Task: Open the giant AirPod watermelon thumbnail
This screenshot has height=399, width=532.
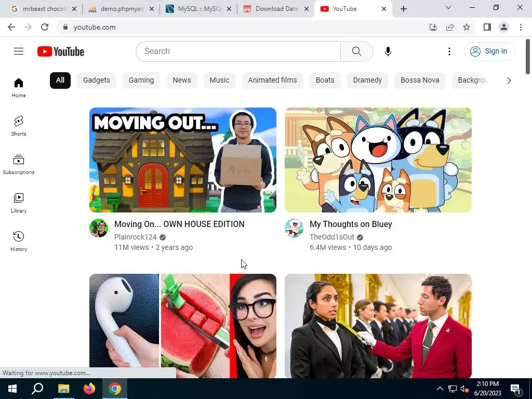Action: [183, 326]
